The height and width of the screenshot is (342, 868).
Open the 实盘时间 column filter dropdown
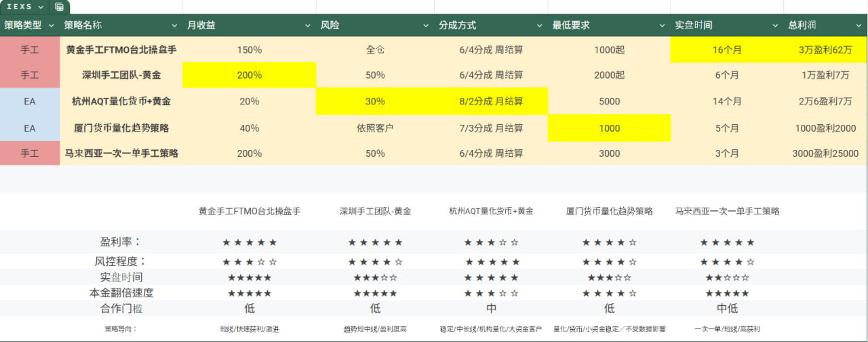(x=776, y=26)
